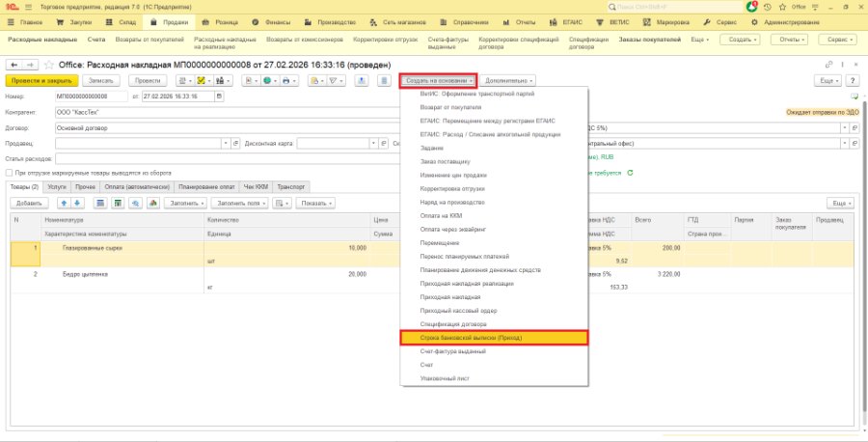Viewport: 868px width, 442px height.
Task: Click the global search field
Action: (x=675, y=7)
